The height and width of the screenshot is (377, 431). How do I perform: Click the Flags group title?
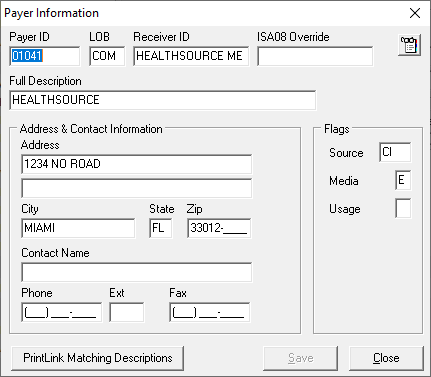[337, 129]
